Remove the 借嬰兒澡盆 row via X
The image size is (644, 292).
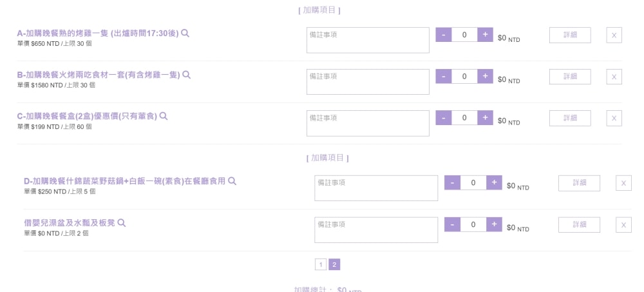(623, 225)
